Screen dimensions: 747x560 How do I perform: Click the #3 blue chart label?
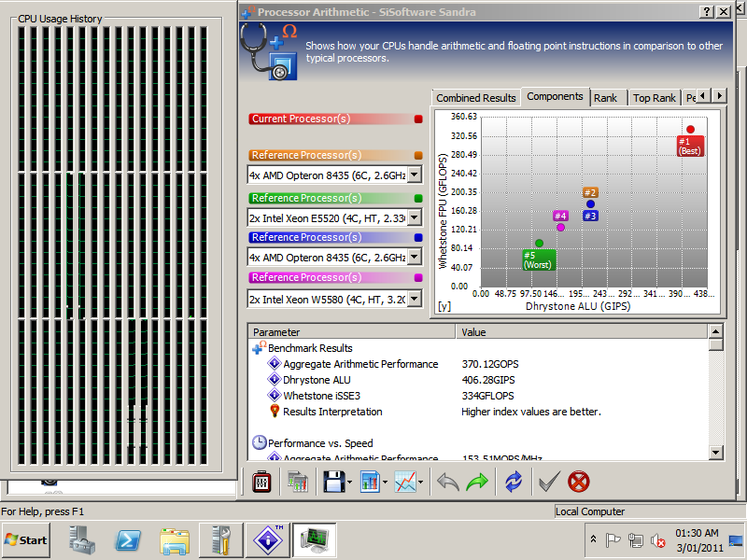click(590, 216)
